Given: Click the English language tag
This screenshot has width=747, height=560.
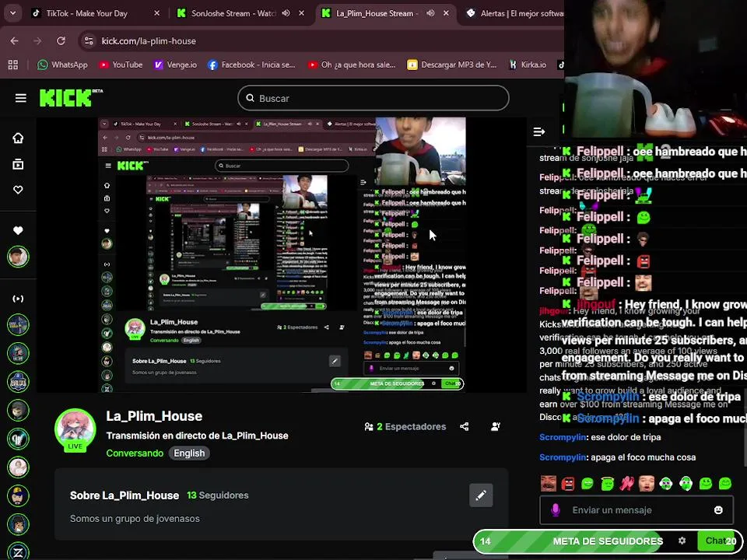Looking at the screenshot, I should [189, 453].
